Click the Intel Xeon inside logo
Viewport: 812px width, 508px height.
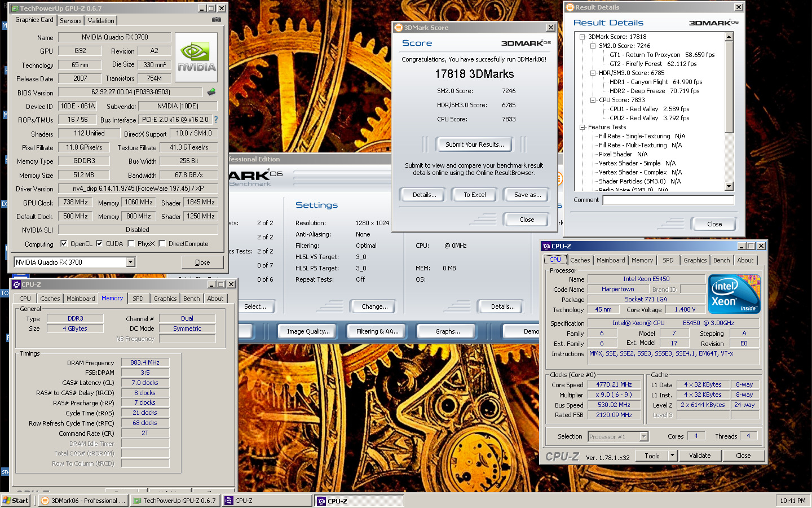click(x=734, y=294)
